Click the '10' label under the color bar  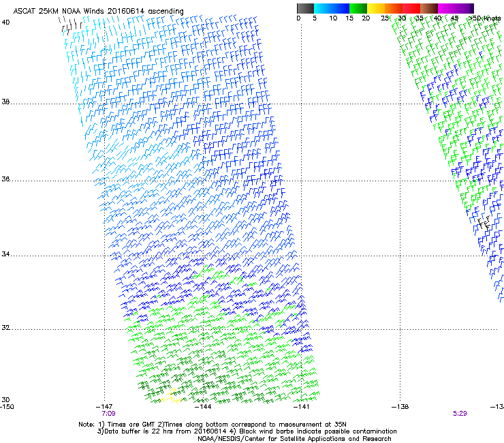[x=333, y=18]
